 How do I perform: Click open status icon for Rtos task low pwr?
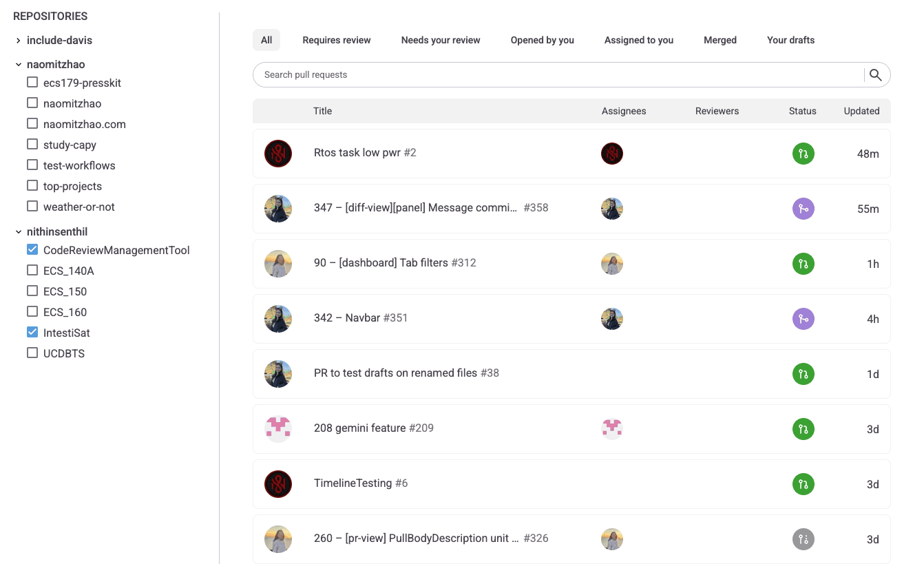803,154
